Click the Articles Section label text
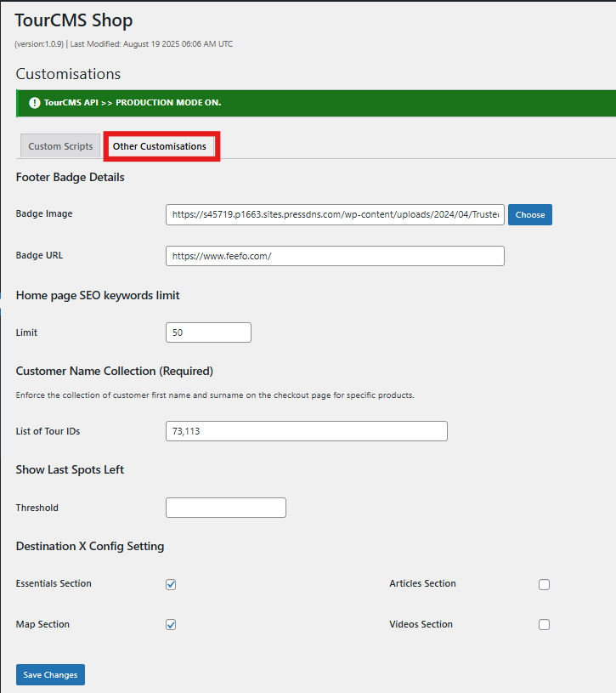The width and height of the screenshot is (616, 693). (422, 583)
